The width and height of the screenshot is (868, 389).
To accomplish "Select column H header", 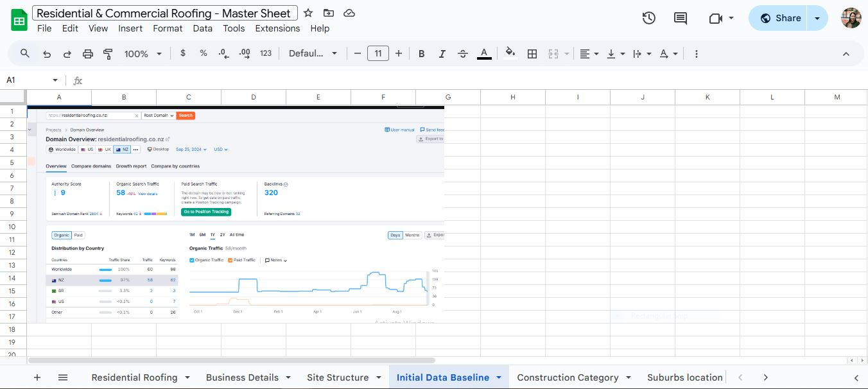I will point(513,97).
